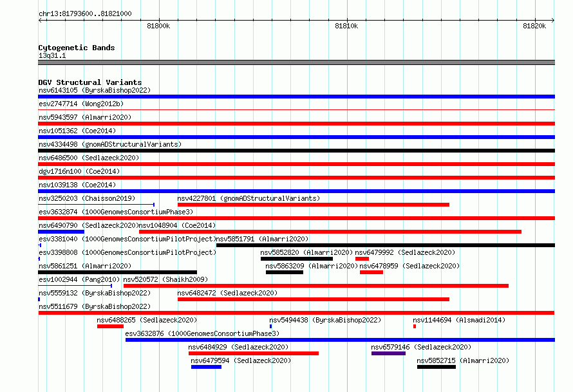Click nsv1051362 (Coe2014) label
The image size is (573, 392).
[x=77, y=131]
